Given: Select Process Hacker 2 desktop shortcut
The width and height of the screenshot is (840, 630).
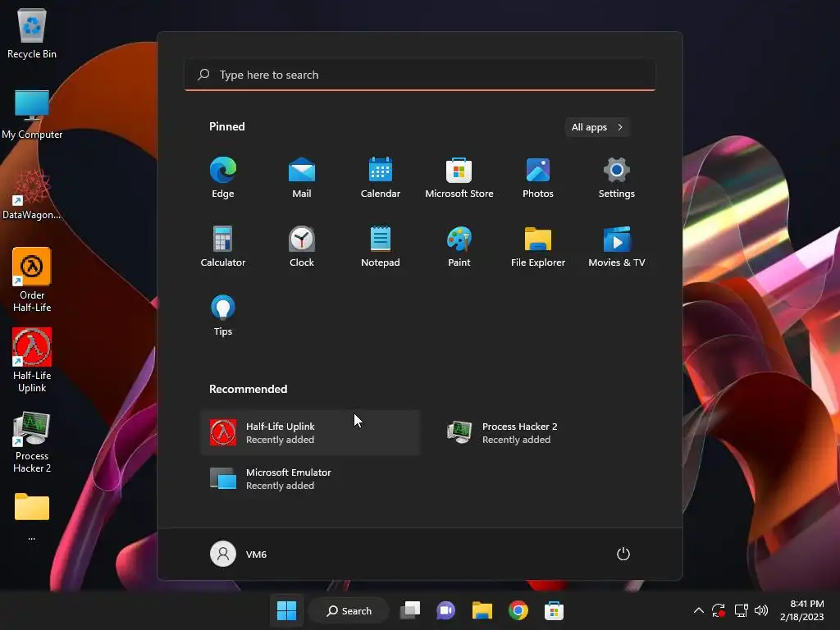Looking at the screenshot, I should tap(32, 442).
